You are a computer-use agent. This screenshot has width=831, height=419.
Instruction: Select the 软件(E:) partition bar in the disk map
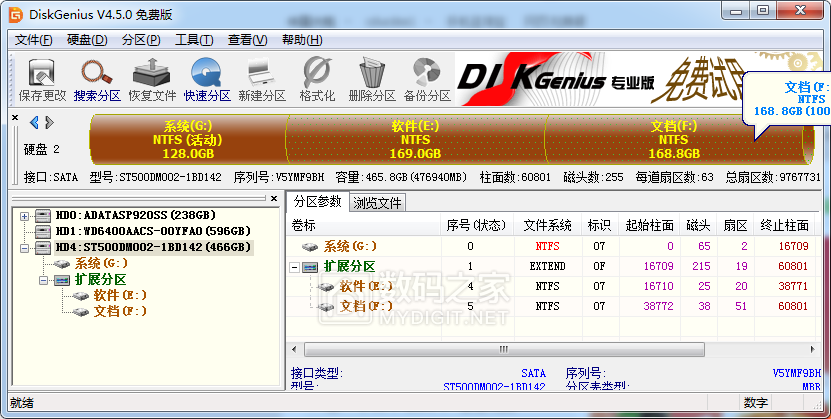tap(415, 140)
